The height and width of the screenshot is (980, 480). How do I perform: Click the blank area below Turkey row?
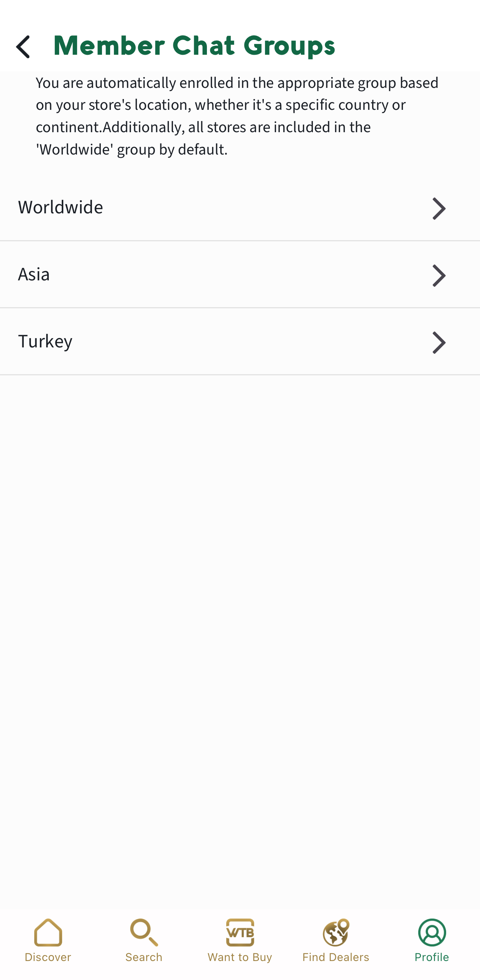(240, 609)
